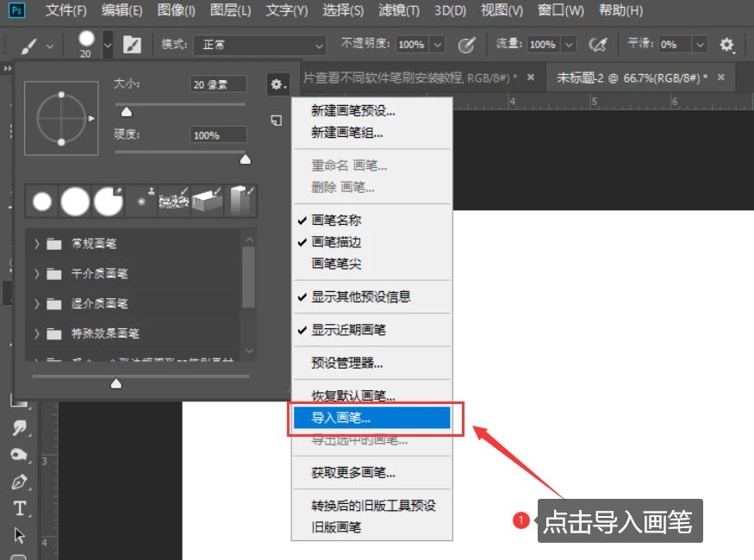Click the create new brush preset icon
This screenshot has height=560, width=754.
point(276,121)
